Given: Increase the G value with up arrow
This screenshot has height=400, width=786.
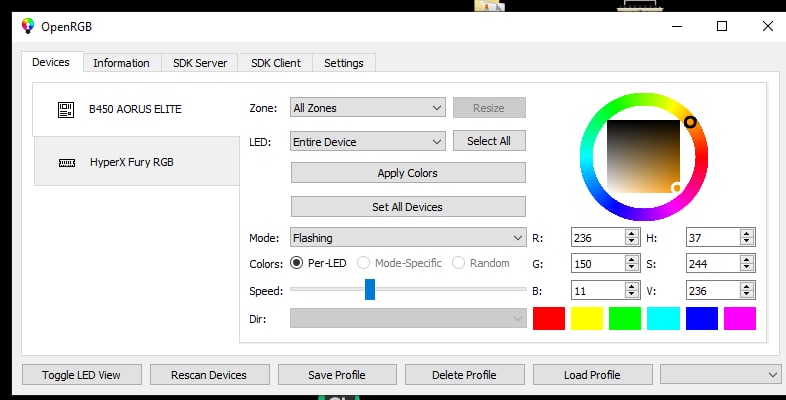Looking at the screenshot, I should (632, 260).
